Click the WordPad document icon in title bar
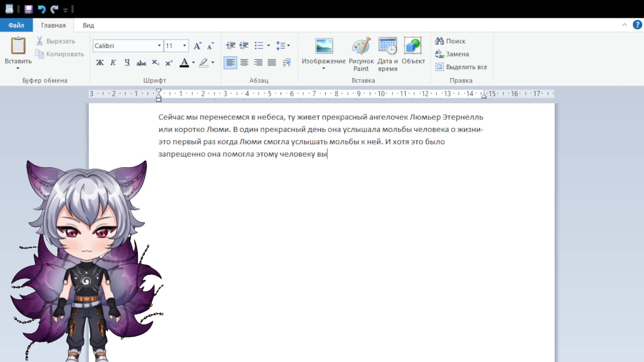This screenshot has width=644, height=362. (x=9, y=9)
